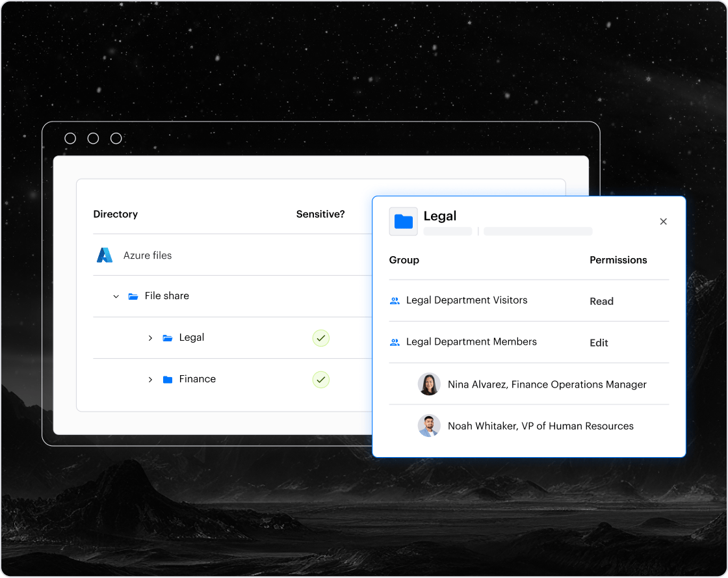
Task: Toggle the Sensitive checkmark for Finance
Action: click(x=320, y=380)
